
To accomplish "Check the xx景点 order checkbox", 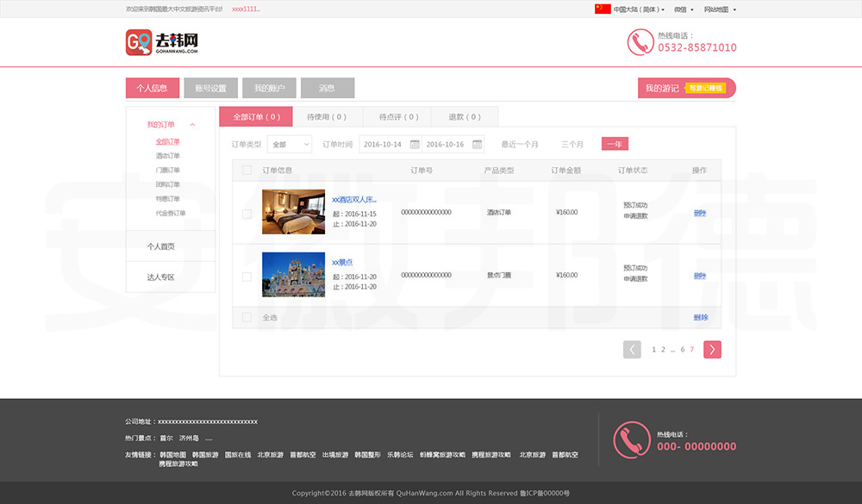I will (x=247, y=277).
